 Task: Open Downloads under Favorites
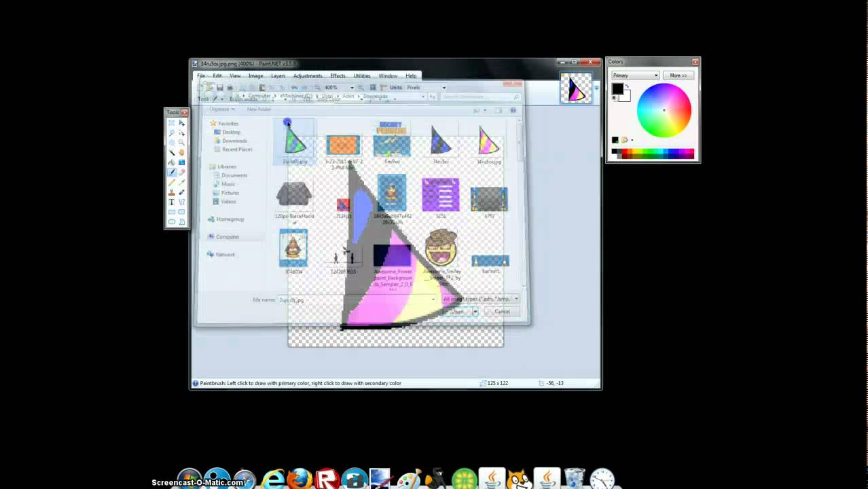(x=234, y=141)
